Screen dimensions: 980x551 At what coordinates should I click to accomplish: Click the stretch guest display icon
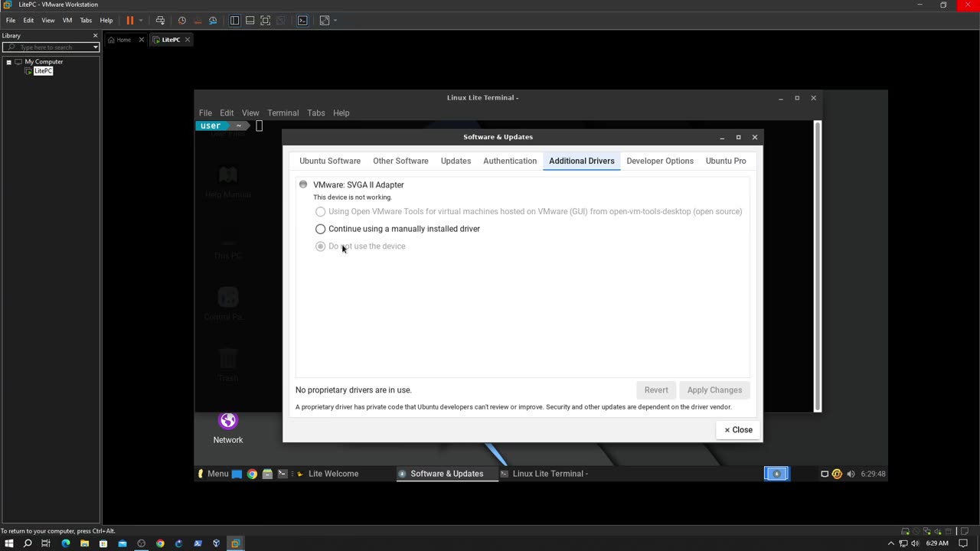324,21
